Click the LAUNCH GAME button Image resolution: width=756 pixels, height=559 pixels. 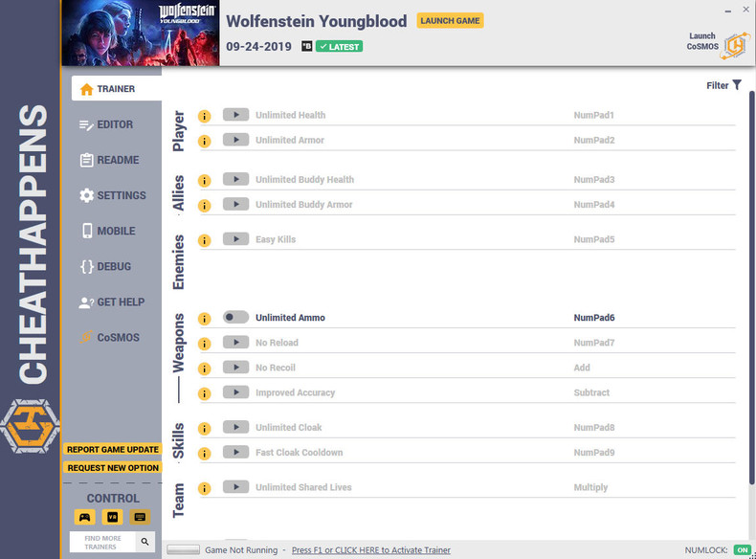point(450,21)
